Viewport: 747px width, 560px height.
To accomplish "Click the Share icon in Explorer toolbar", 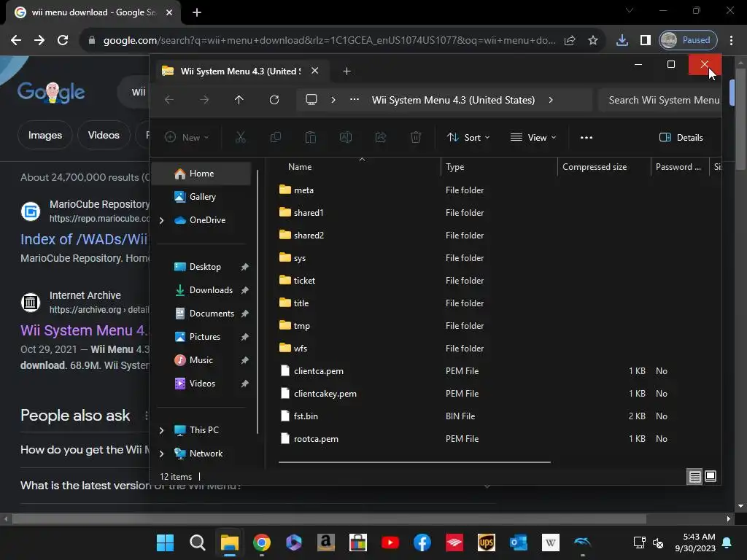I will click(x=381, y=138).
